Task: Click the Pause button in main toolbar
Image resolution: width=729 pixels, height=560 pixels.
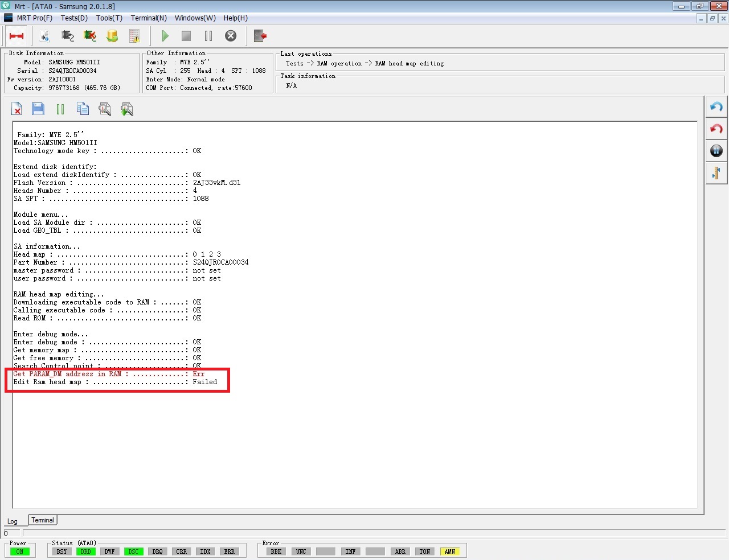Action: pyautogui.click(x=208, y=36)
